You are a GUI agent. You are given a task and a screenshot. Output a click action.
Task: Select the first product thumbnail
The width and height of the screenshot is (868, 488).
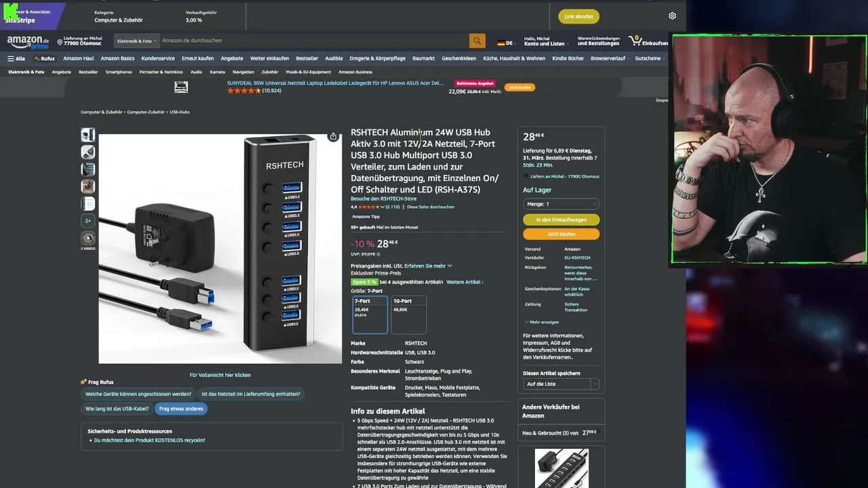point(88,135)
